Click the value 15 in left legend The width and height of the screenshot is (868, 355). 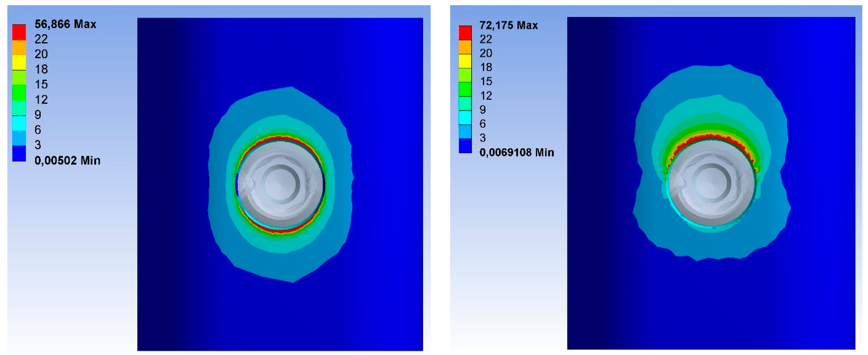pos(41,84)
